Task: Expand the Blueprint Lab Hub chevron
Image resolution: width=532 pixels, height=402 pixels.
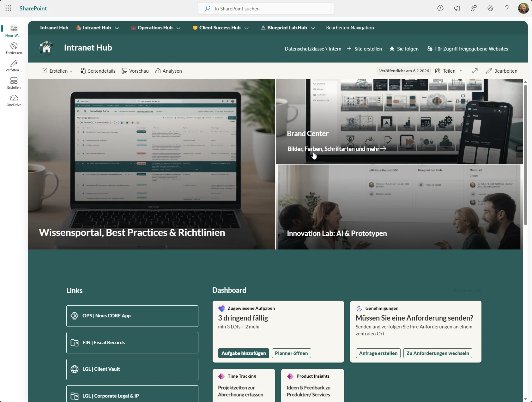Action: tap(313, 28)
